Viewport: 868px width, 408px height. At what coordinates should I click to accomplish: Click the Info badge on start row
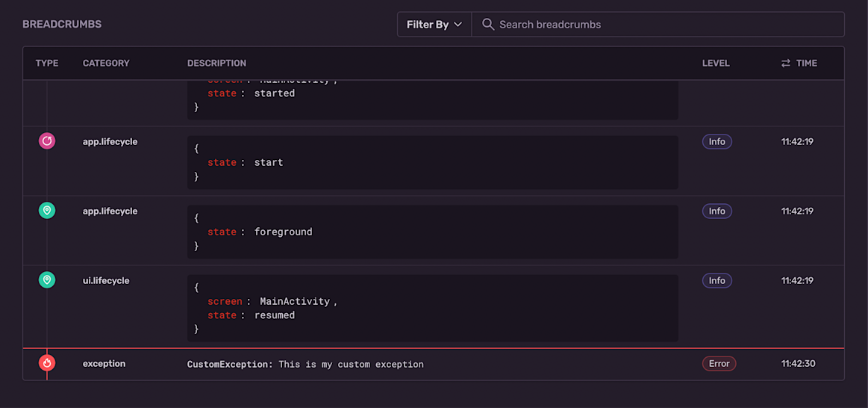click(717, 141)
